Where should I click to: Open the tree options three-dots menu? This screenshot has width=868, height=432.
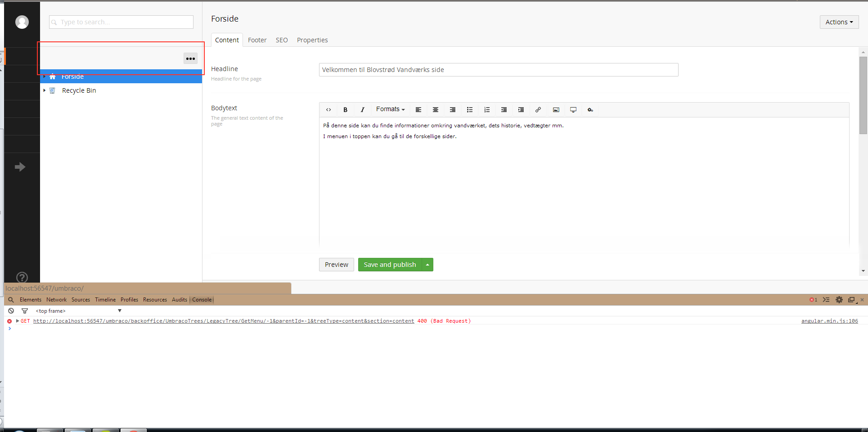coord(190,58)
